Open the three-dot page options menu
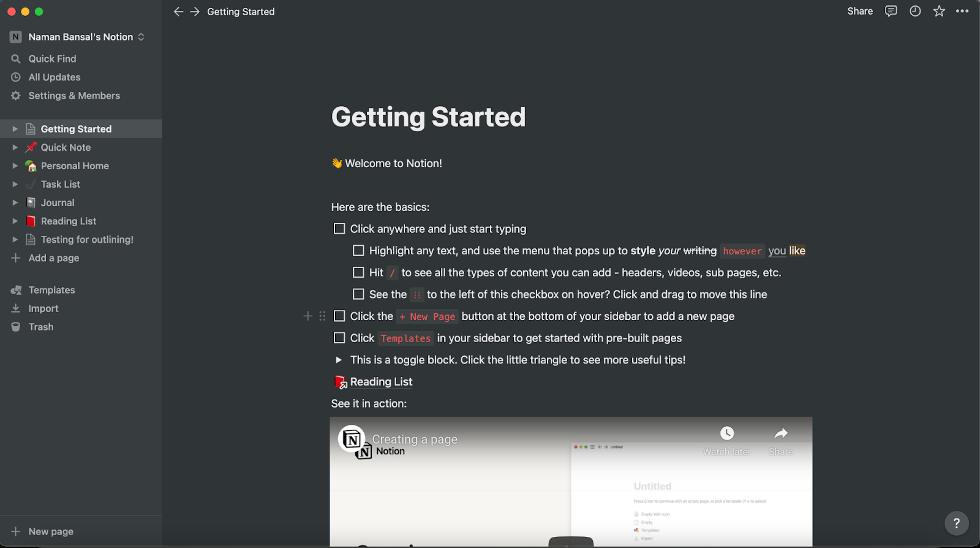The height and width of the screenshot is (548, 980). 962,11
